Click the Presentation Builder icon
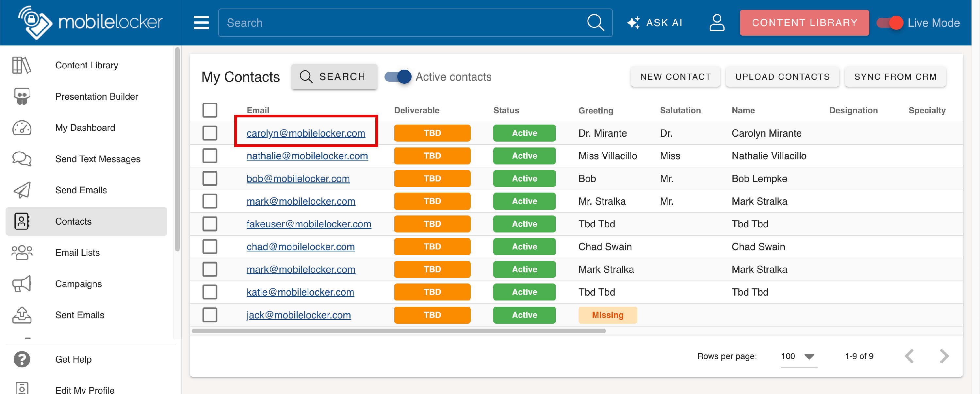This screenshot has width=980, height=394. [22, 96]
